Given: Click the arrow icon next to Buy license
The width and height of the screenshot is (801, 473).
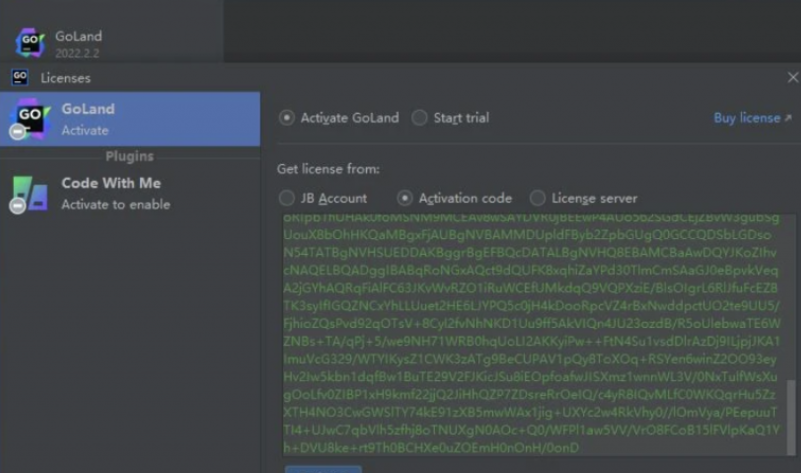Looking at the screenshot, I should point(788,118).
